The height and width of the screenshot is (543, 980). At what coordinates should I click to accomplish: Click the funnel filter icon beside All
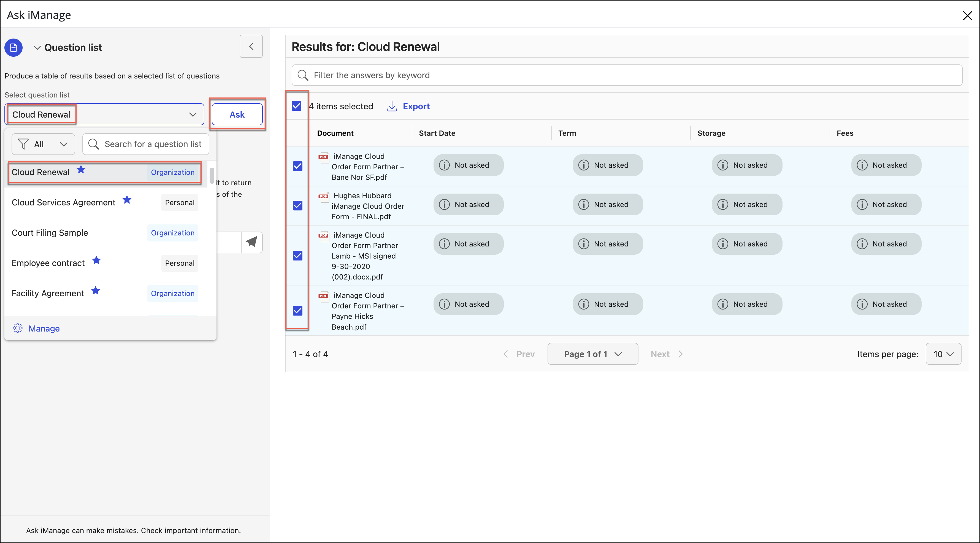tap(23, 144)
